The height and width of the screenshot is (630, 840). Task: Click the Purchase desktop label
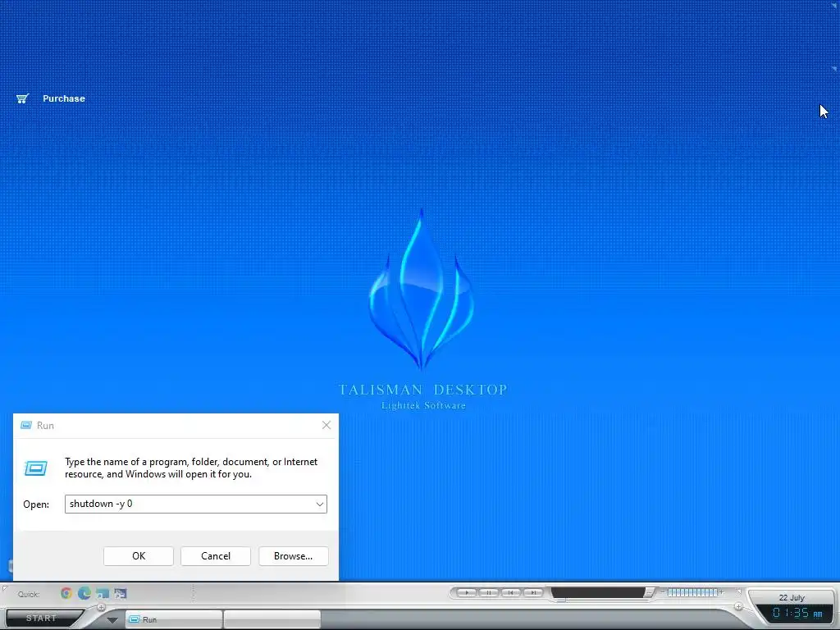point(64,98)
